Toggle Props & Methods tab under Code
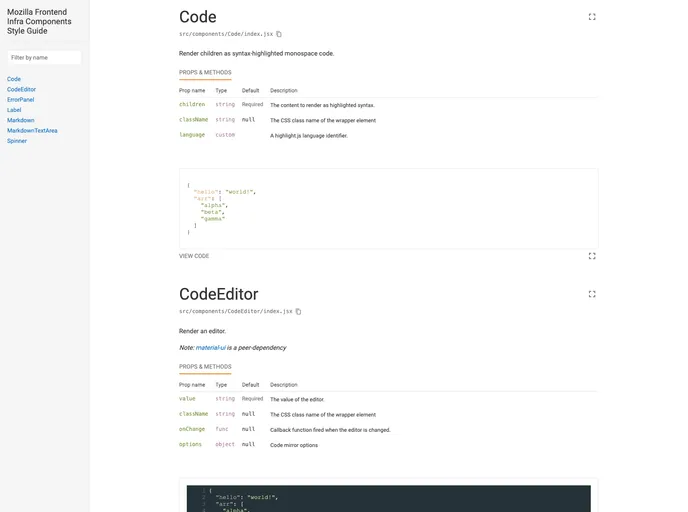688x512 pixels. click(x=205, y=73)
